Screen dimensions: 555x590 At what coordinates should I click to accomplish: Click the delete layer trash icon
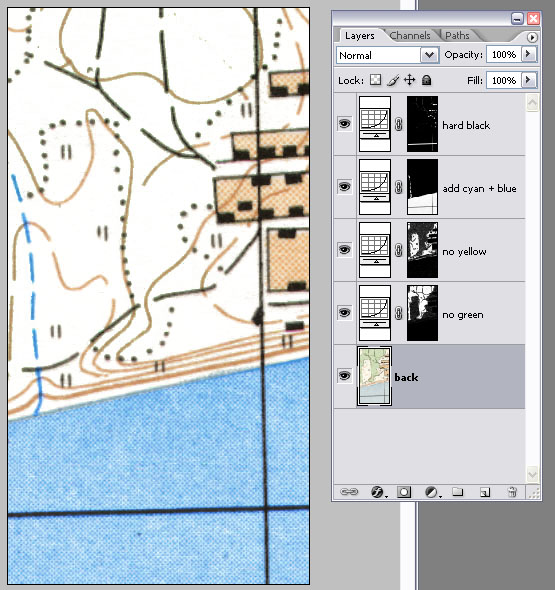[x=512, y=492]
